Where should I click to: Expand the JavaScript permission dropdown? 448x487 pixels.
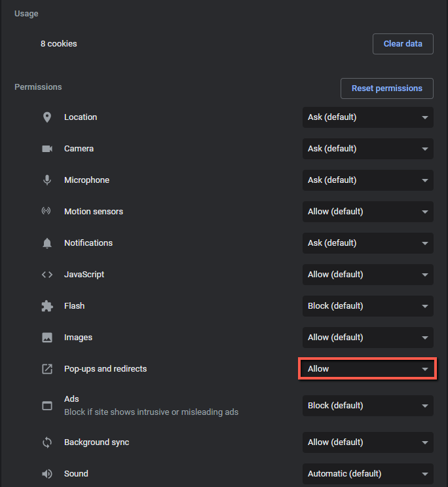tap(368, 275)
